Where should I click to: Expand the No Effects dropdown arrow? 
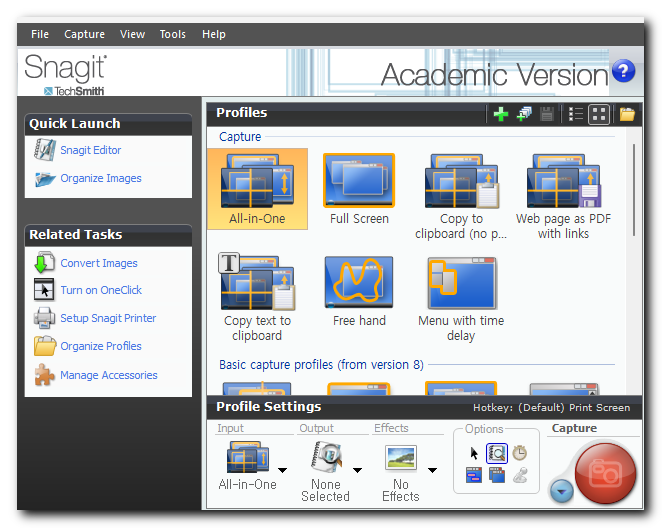click(432, 470)
